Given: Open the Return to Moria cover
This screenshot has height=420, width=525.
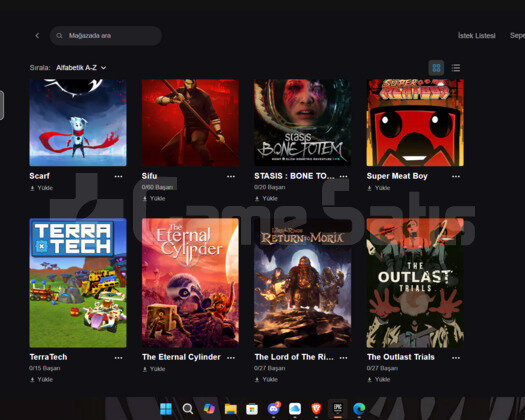Looking at the screenshot, I should coord(302,283).
